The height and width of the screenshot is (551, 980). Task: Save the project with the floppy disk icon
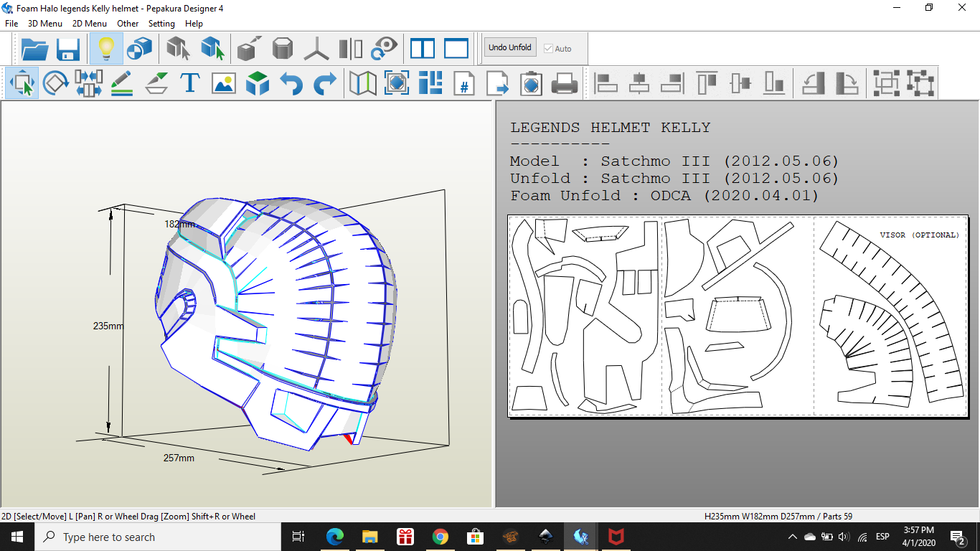pyautogui.click(x=68, y=49)
